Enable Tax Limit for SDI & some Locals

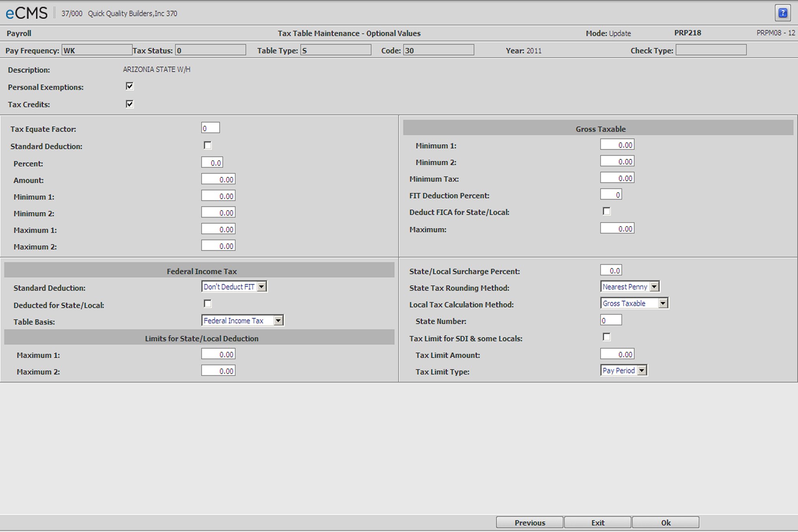tap(606, 337)
